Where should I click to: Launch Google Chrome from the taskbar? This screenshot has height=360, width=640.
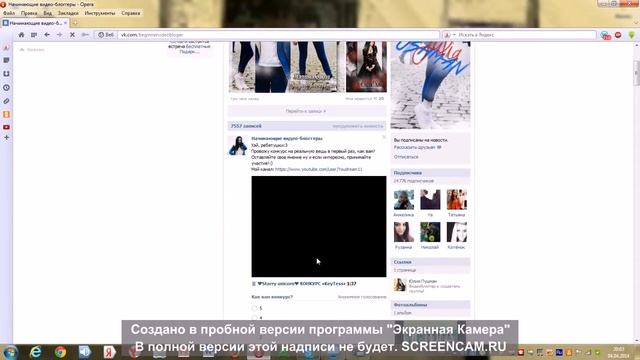point(60,352)
